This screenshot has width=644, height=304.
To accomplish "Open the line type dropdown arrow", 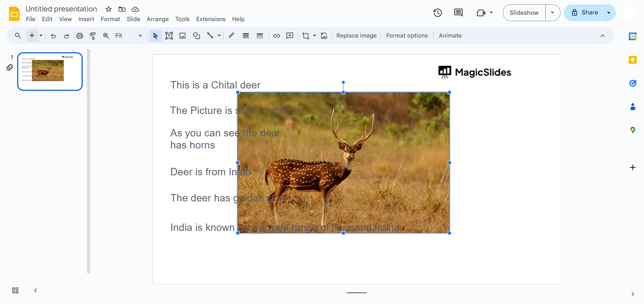I will (219, 36).
